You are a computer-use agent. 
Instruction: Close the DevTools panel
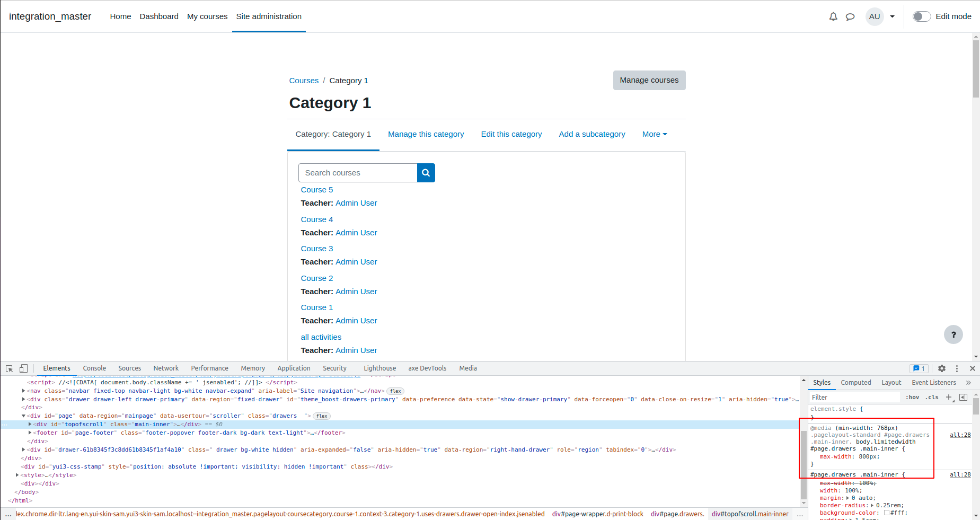973,368
